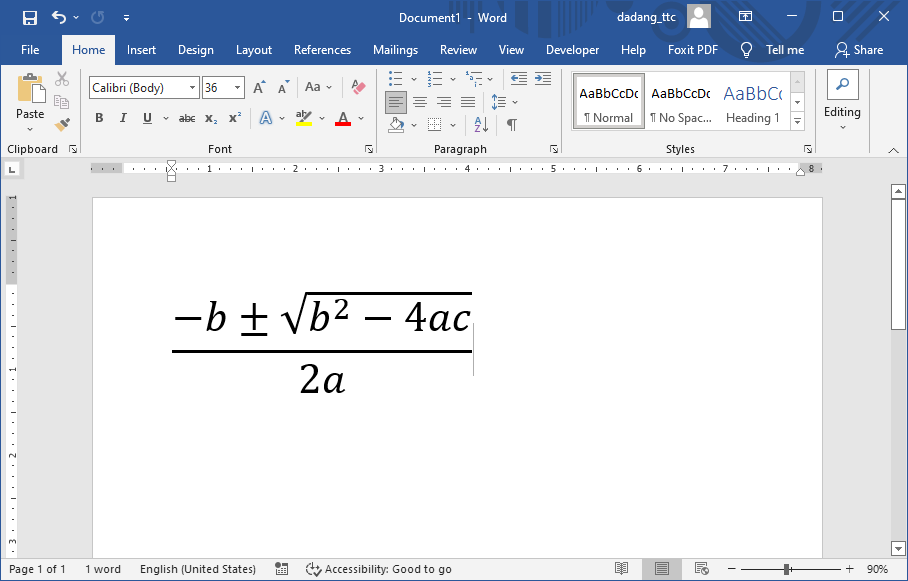Image resolution: width=908 pixels, height=581 pixels.
Task: Toggle the Show/Hide paragraph marks icon
Action: [511, 124]
